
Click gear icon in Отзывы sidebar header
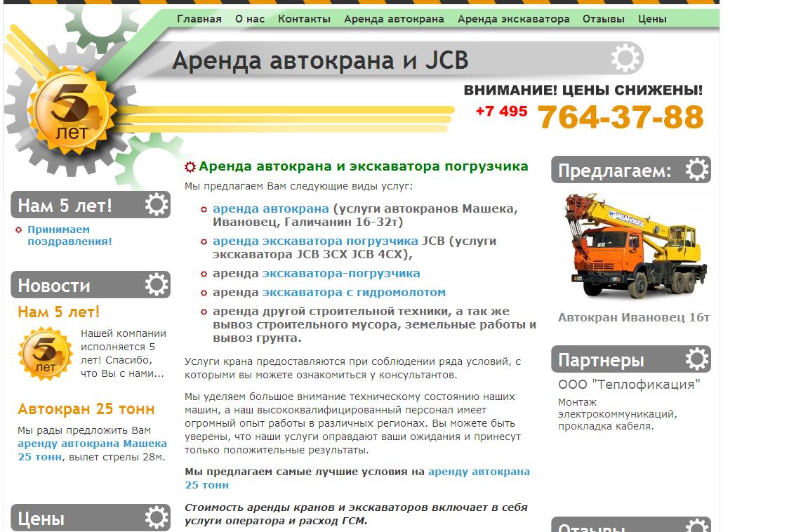click(698, 526)
